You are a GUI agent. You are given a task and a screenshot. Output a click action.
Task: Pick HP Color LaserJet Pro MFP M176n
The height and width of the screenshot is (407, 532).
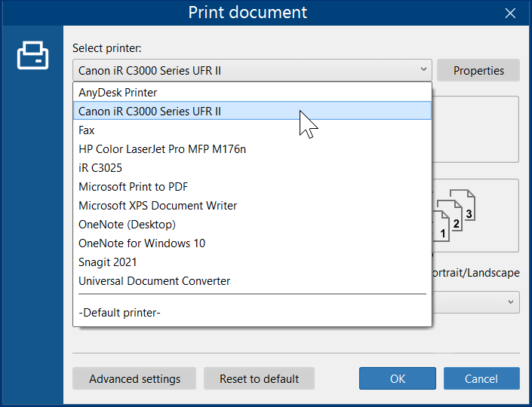pyautogui.click(x=252, y=149)
